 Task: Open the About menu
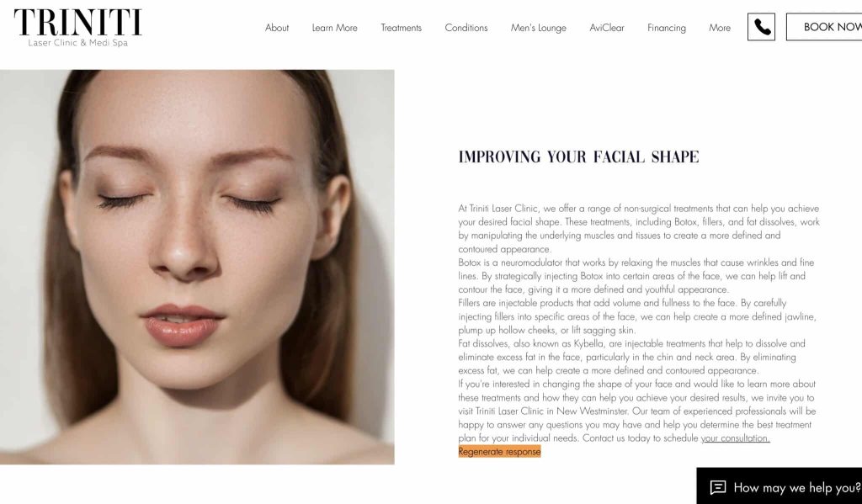[x=276, y=28]
